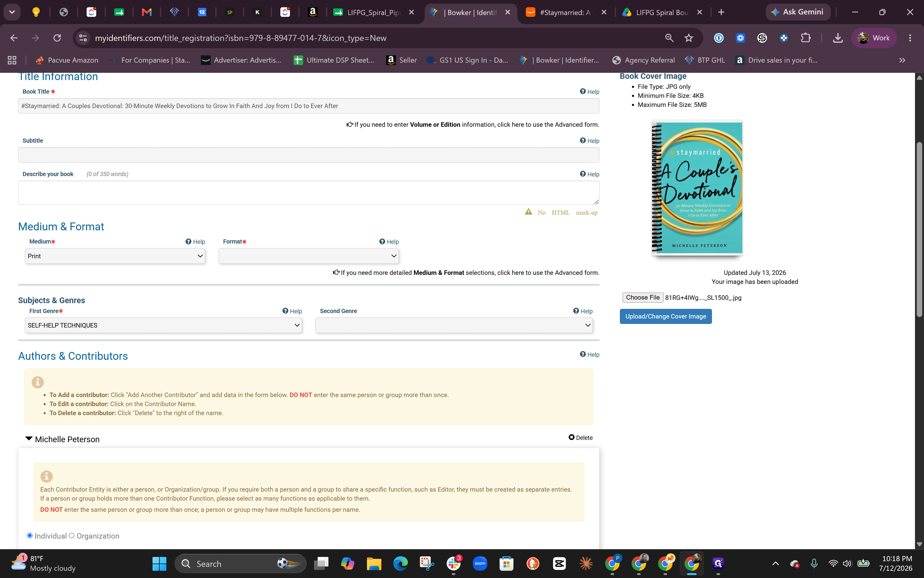Open File Explorer from taskbar

click(374, 564)
